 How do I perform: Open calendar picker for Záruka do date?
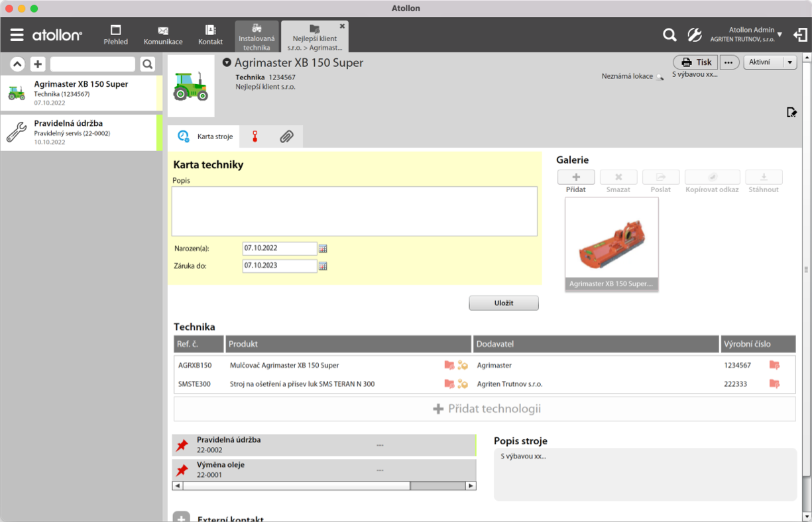pos(323,266)
